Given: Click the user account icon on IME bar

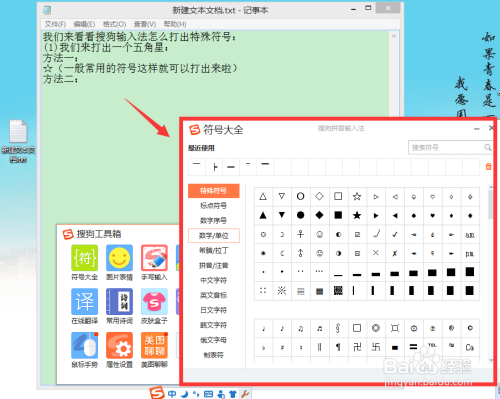Looking at the screenshot, I should pyautogui.click(x=221, y=394).
